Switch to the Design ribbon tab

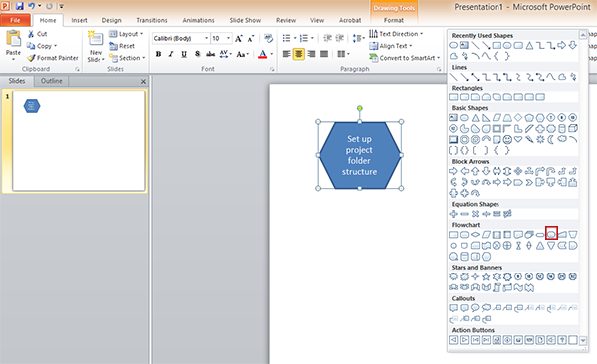click(x=111, y=20)
